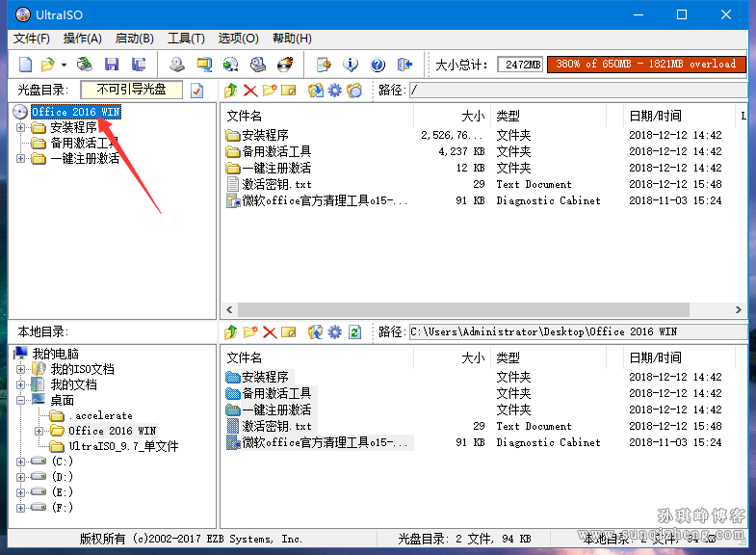Open the 操作(A) menu

click(83, 39)
